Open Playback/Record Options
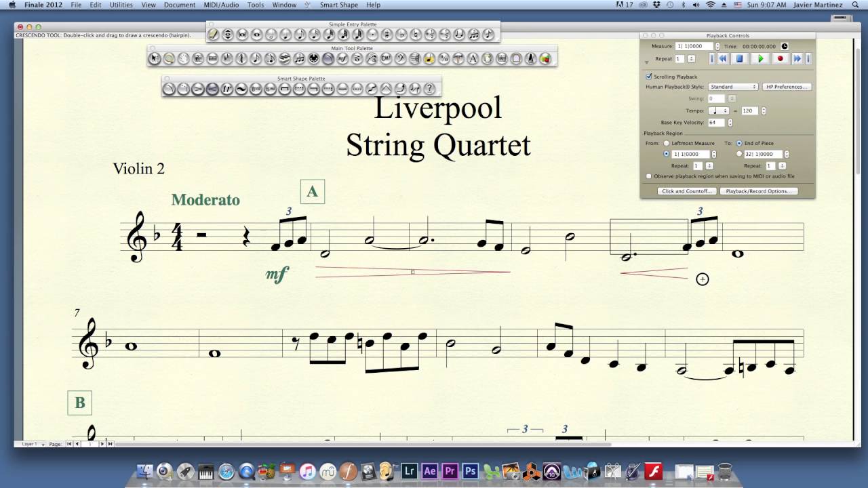 (759, 191)
